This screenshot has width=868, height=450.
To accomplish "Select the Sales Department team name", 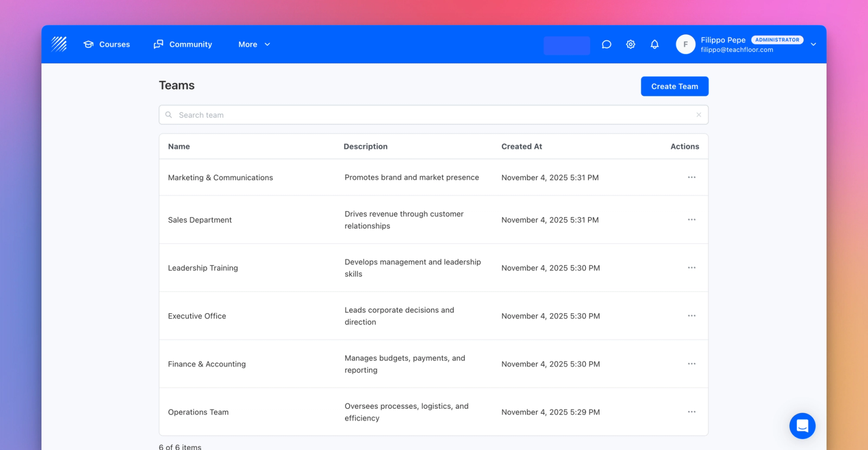I will [x=200, y=220].
